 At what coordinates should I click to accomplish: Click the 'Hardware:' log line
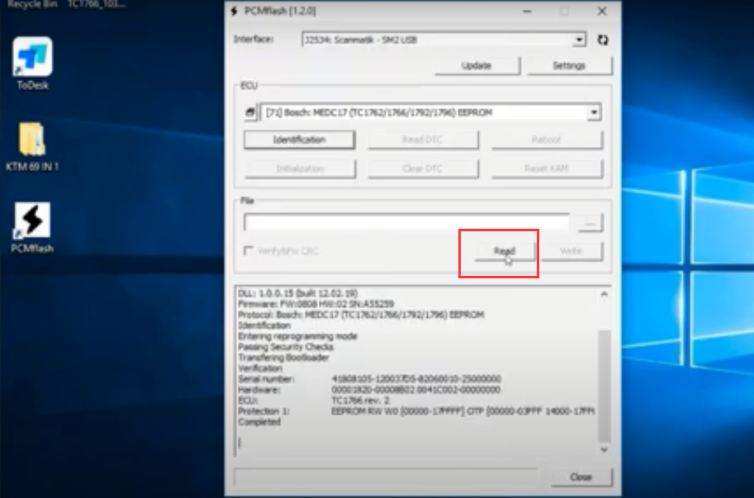(369, 390)
